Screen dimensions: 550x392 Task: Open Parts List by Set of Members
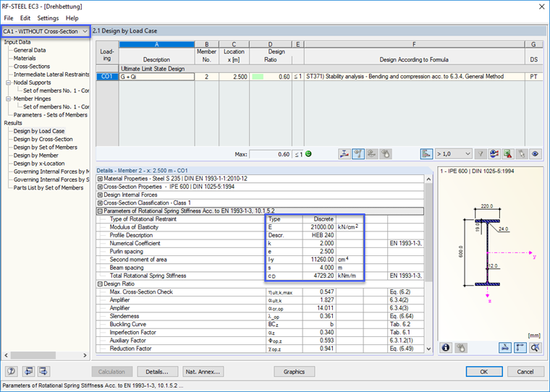[x=48, y=187]
